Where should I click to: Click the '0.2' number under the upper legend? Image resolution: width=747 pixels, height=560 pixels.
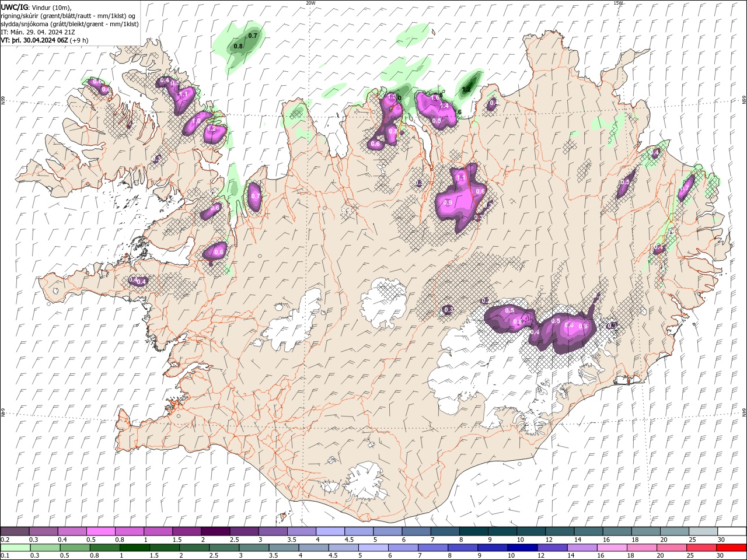[x=5, y=540]
